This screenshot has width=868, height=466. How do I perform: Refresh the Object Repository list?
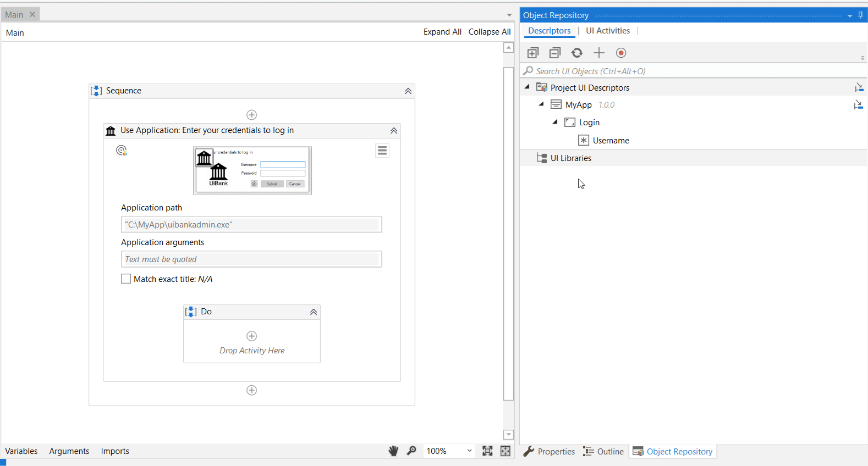tap(577, 53)
